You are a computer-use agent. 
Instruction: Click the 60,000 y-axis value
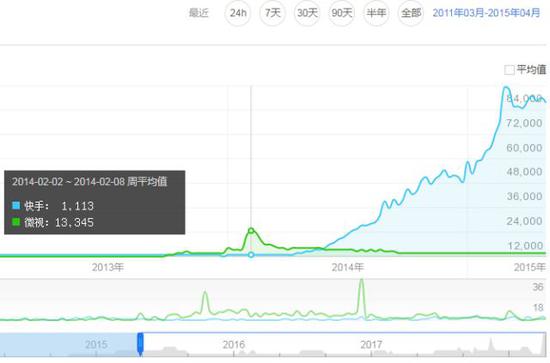524,148
